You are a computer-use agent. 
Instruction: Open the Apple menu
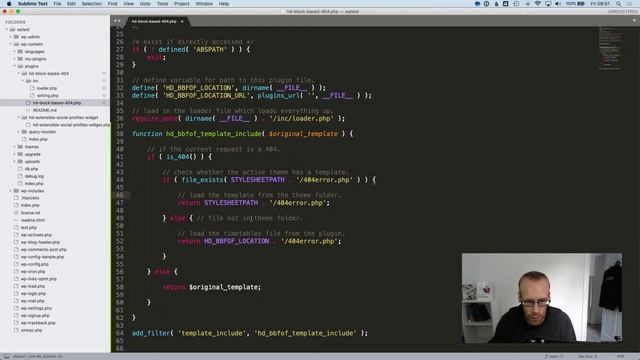tap(9, 4)
